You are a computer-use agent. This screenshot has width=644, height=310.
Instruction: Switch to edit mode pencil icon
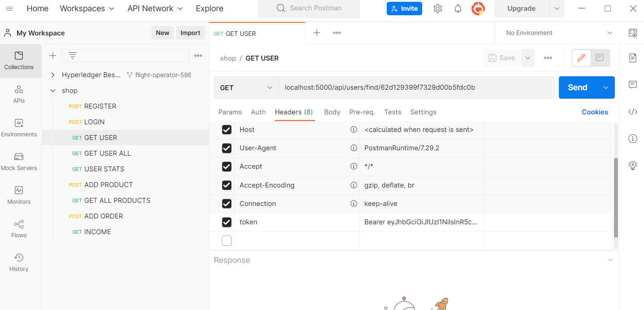581,58
